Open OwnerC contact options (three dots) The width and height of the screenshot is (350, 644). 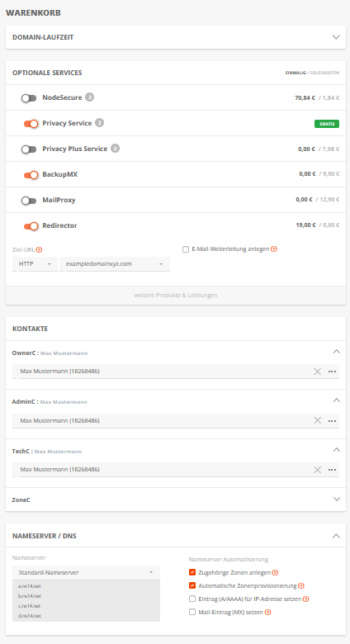pos(333,372)
